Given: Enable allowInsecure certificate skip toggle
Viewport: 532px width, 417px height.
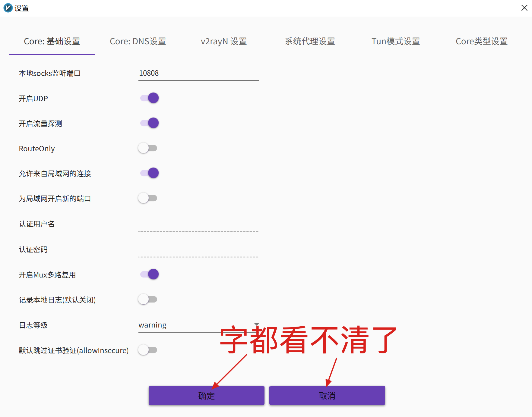Looking at the screenshot, I should coord(148,350).
